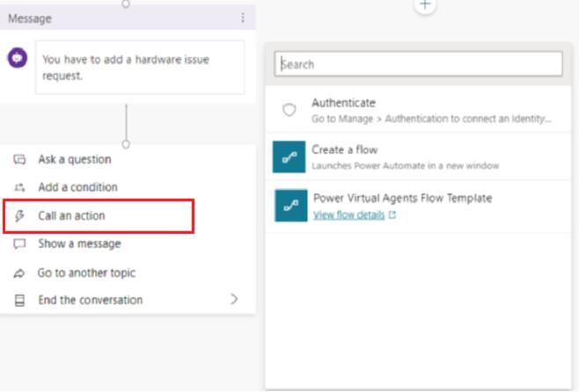
Task: Click the Add a condition branch icon
Action: pyautogui.click(x=19, y=187)
